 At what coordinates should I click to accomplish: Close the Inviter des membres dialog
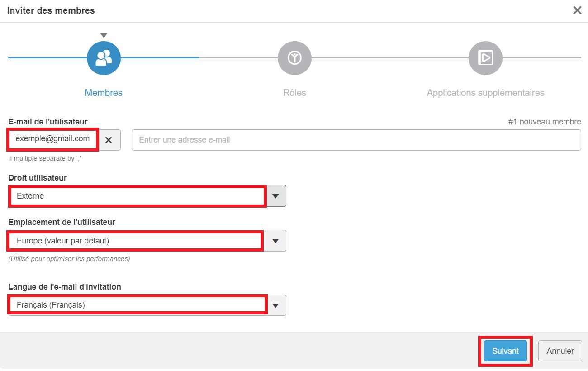click(x=577, y=10)
